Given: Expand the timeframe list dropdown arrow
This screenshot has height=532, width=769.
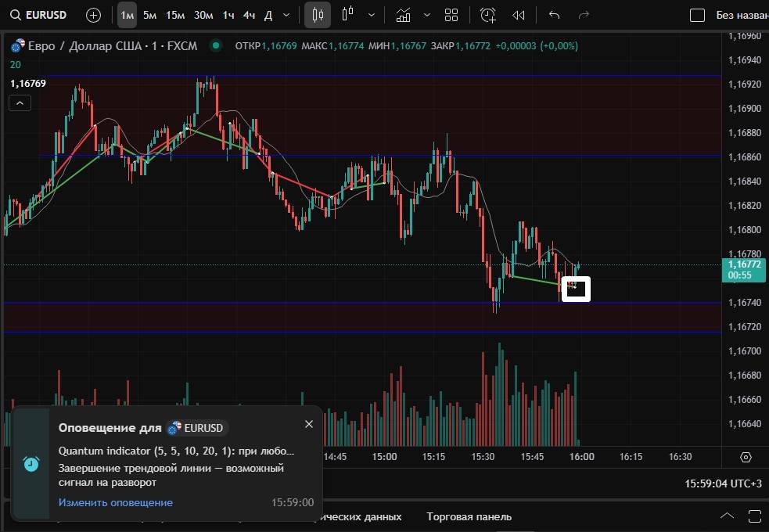Looking at the screenshot, I should 286,15.
